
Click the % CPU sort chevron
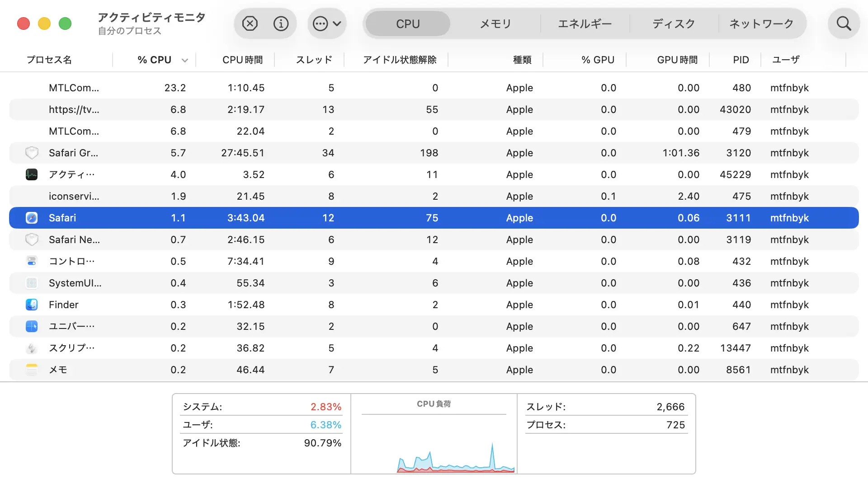(x=185, y=60)
